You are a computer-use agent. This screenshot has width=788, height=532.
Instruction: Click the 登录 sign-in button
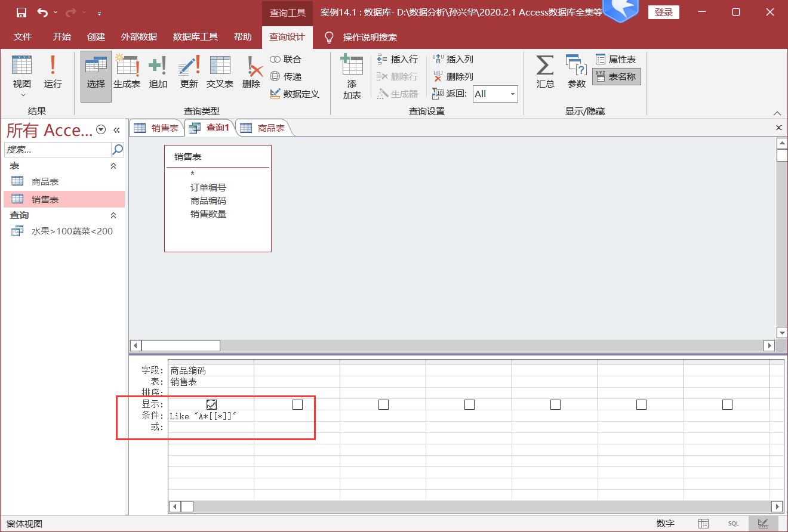[664, 13]
